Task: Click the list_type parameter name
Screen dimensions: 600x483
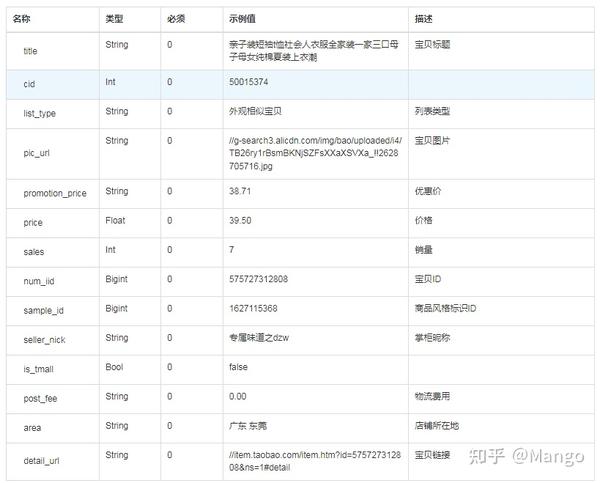Action: click(x=39, y=114)
